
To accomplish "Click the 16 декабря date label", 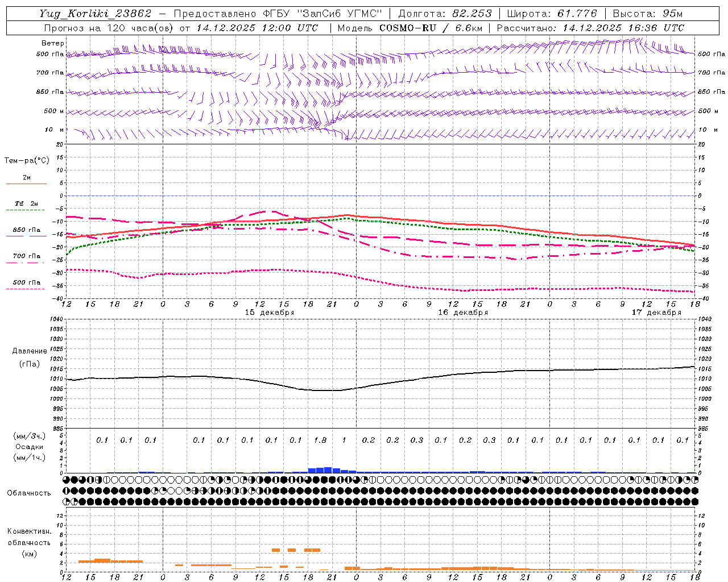I will pyautogui.click(x=463, y=313).
